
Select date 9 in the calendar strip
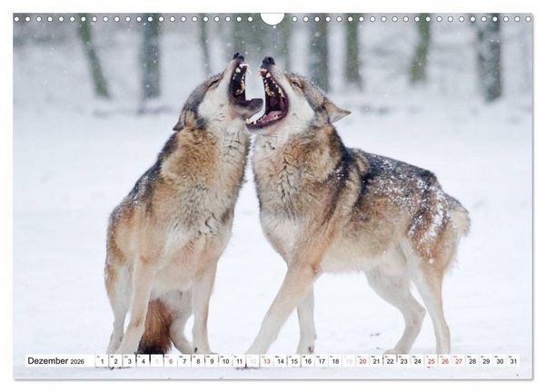tap(212, 361)
